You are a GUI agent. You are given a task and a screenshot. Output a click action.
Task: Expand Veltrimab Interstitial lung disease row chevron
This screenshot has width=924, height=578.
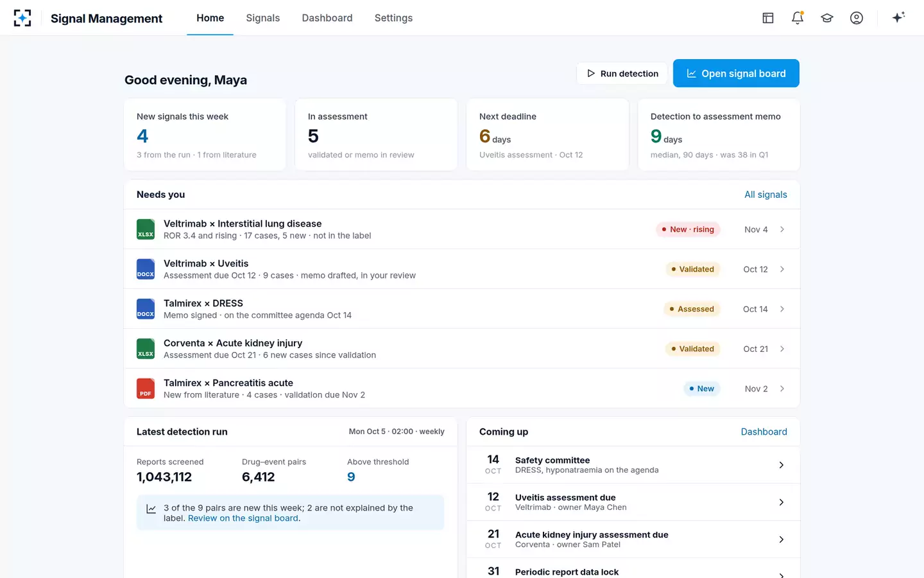pyautogui.click(x=782, y=229)
